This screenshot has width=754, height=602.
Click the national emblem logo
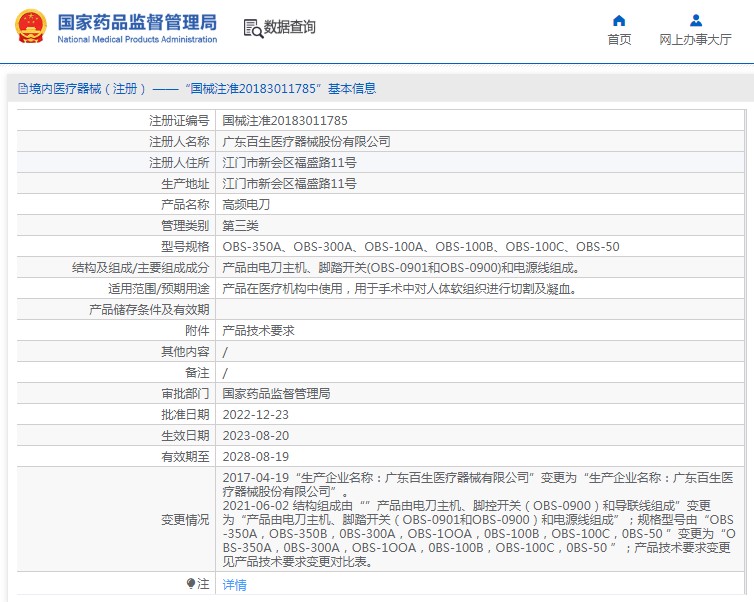click(x=31, y=27)
